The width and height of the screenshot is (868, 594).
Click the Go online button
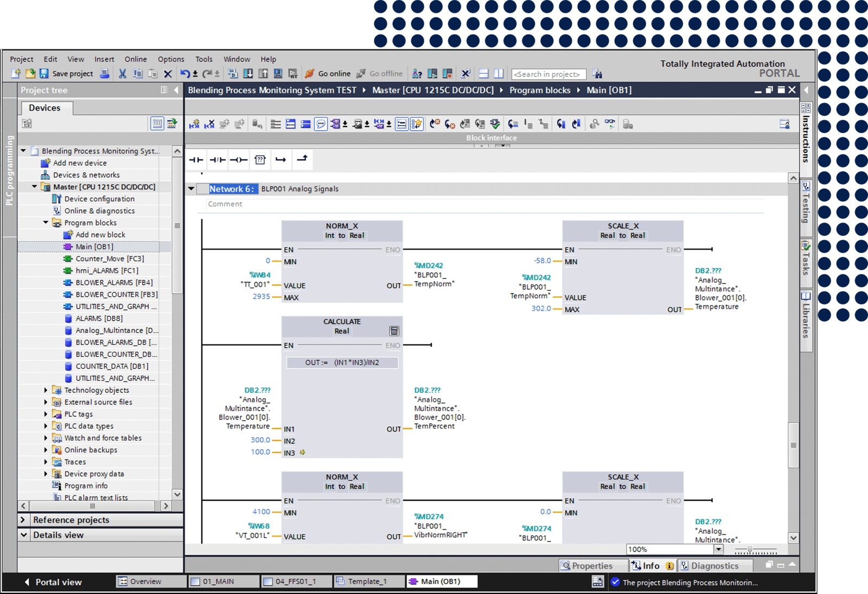click(328, 74)
